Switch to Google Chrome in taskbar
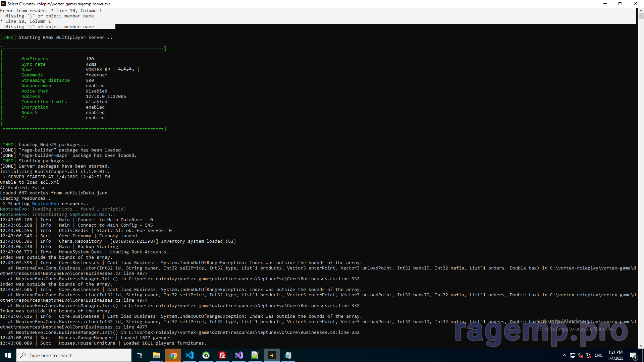This screenshot has height=362, width=644. pyautogui.click(x=173, y=355)
